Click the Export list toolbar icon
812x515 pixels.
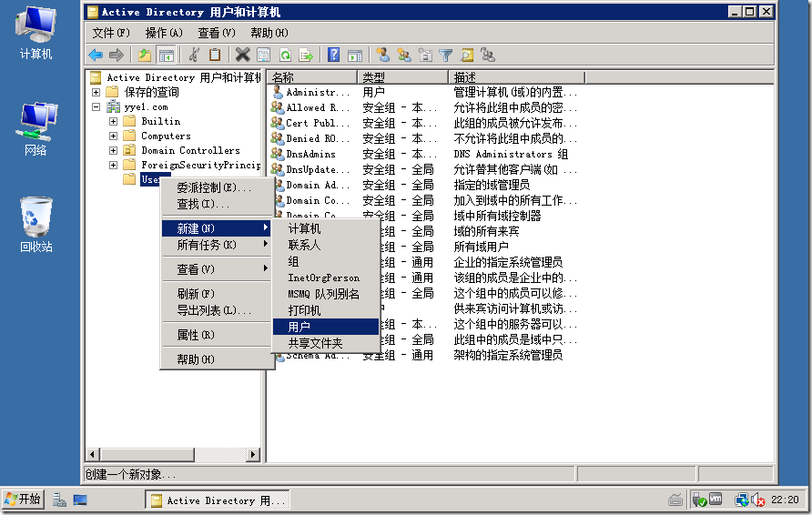pyautogui.click(x=306, y=55)
